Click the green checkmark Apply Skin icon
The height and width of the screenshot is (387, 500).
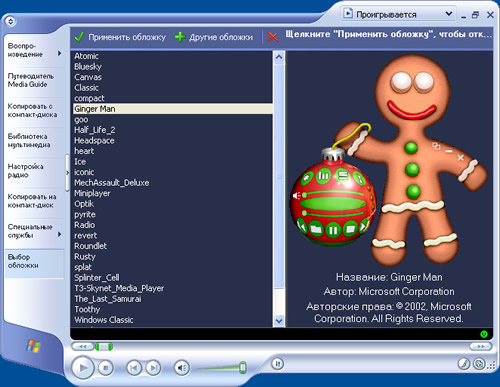point(79,37)
